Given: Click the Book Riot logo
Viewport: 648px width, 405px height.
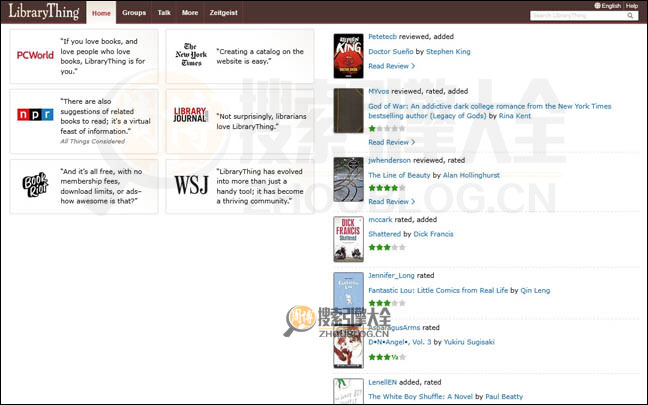Looking at the screenshot, I should pos(35,184).
